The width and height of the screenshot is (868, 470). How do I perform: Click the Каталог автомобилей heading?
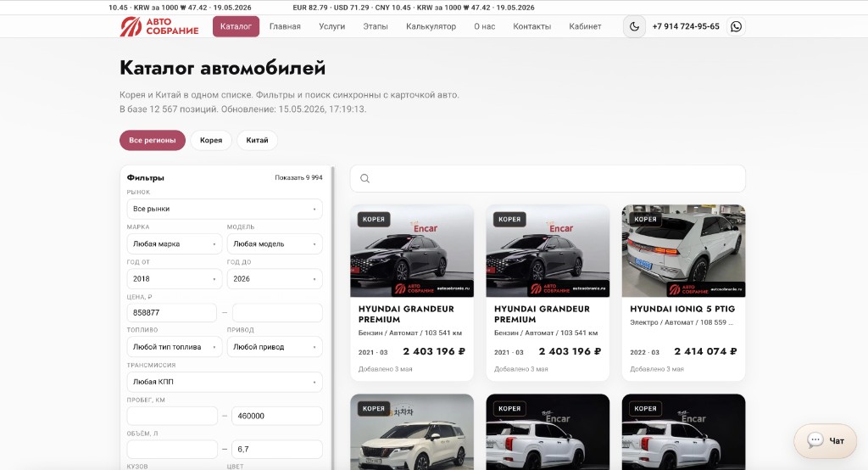tap(223, 68)
